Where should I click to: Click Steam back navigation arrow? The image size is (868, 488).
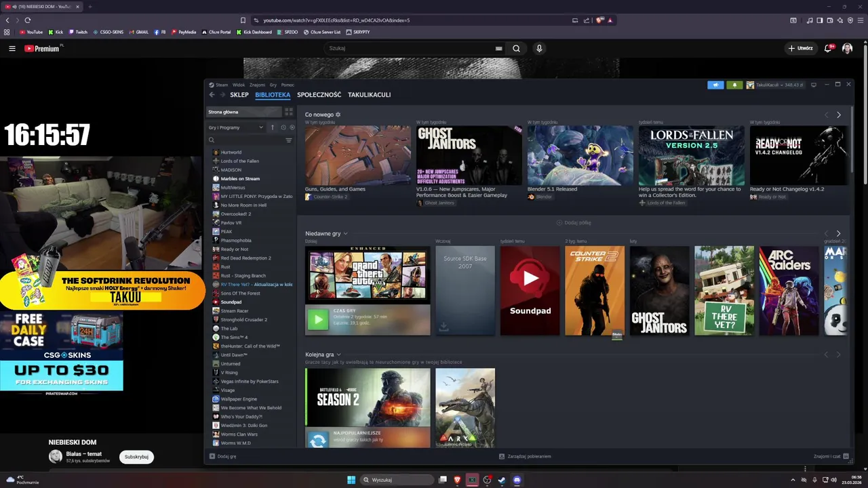tap(212, 95)
